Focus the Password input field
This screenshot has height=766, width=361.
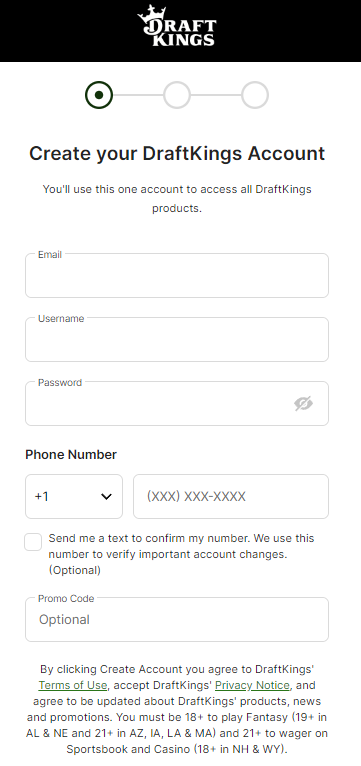pos(177,404)
